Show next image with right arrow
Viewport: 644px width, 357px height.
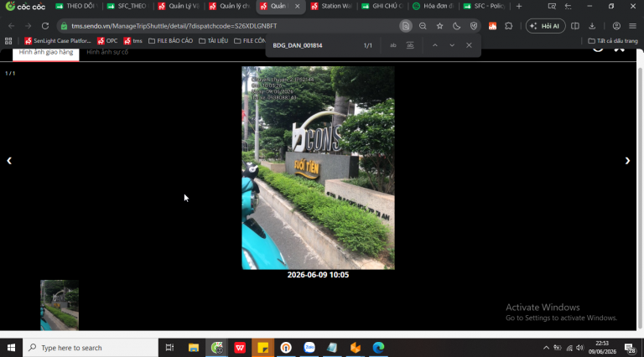coord(627,161)
